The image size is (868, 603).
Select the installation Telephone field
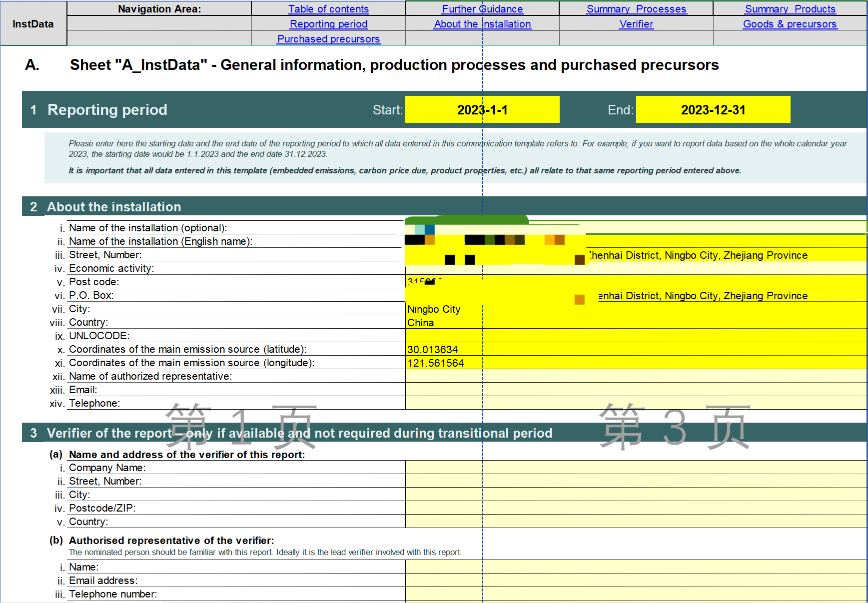[636, 403]
